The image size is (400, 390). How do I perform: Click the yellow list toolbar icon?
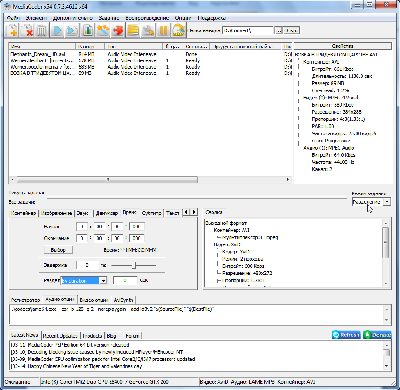point(133,31)
